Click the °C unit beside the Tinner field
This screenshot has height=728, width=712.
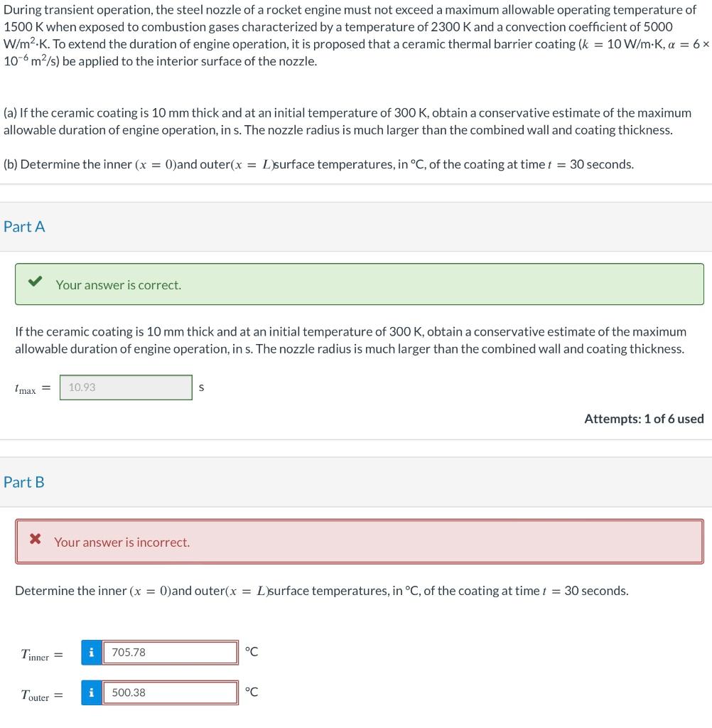[252, 650]
